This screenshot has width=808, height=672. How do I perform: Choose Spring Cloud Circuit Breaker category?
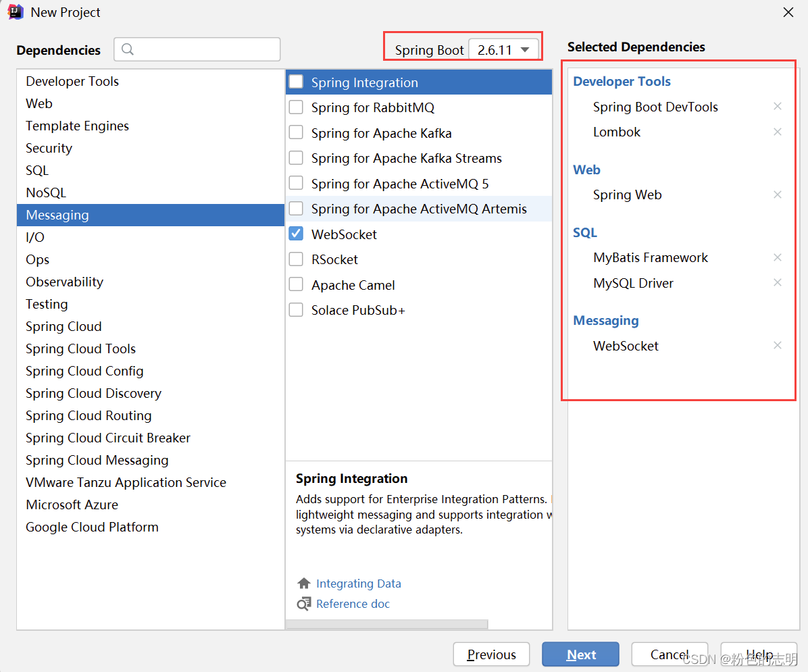click(151, 438)
